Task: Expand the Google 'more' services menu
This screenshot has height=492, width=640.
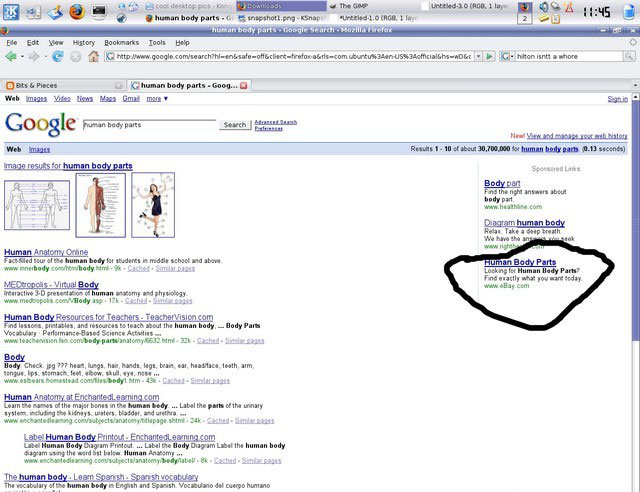Action: click(157, 98)
